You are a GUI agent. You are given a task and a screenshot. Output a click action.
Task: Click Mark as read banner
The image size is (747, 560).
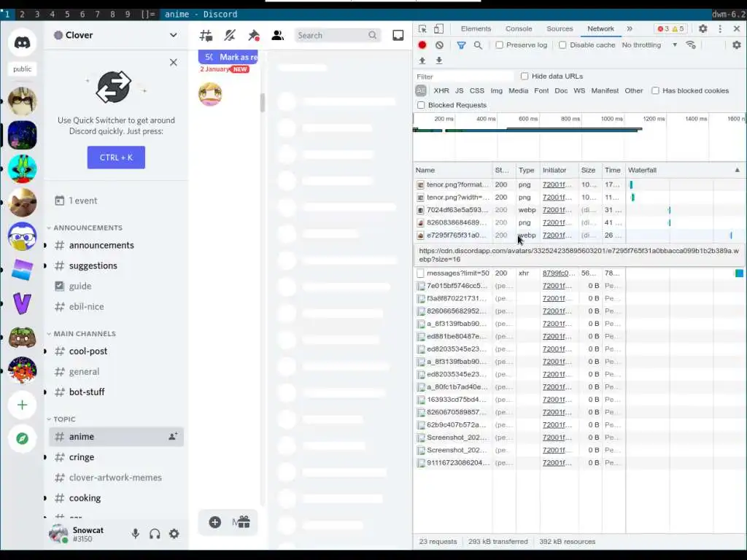tap(228, 57)
